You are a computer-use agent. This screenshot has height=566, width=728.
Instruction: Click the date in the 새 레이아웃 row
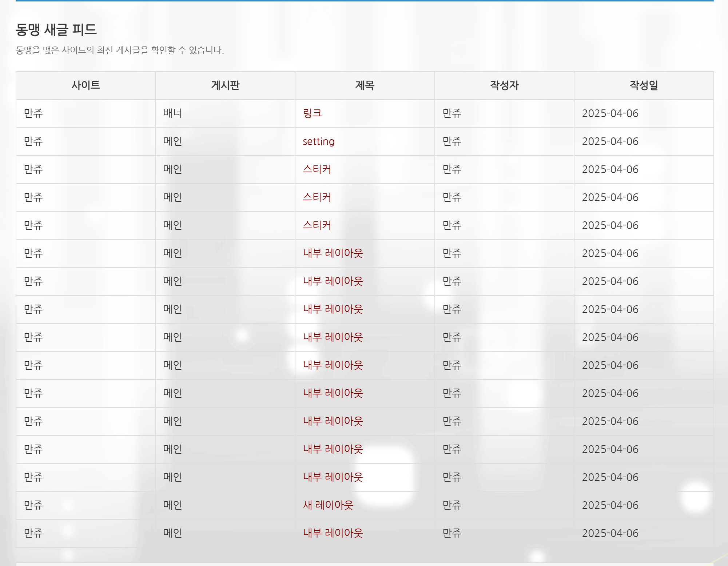tap(610, 505)
